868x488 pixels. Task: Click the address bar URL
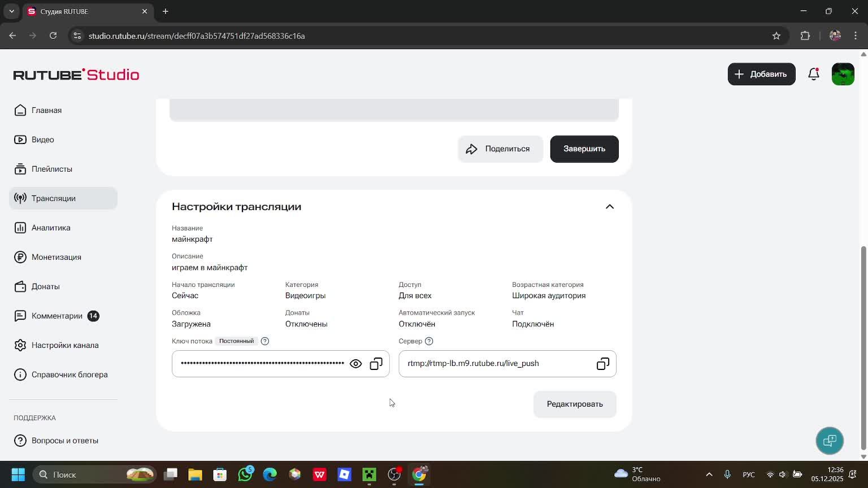[x=197, y=36]
